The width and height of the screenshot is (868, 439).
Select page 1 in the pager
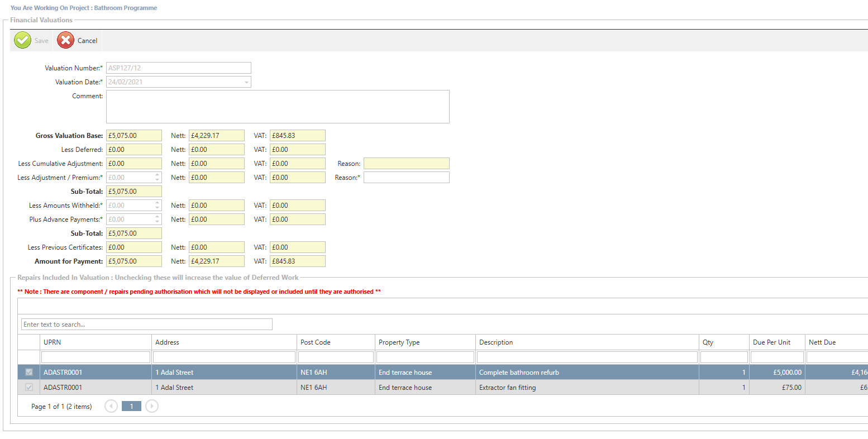(131, 406)
